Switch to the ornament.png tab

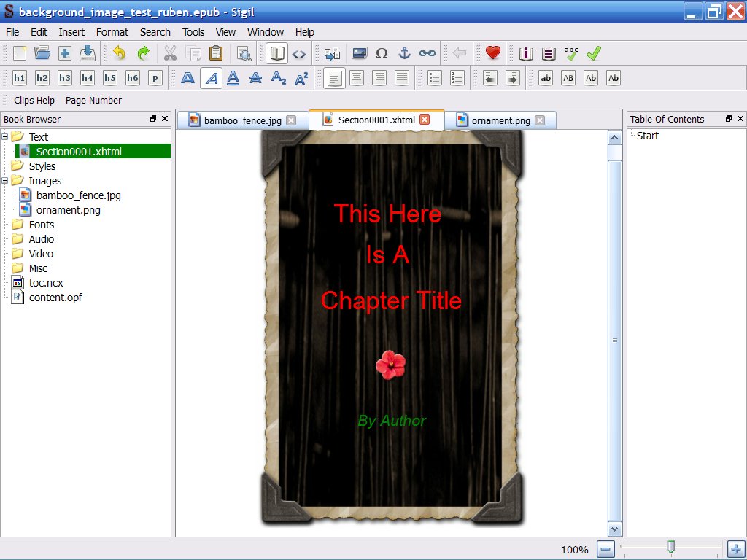(500, 120)
